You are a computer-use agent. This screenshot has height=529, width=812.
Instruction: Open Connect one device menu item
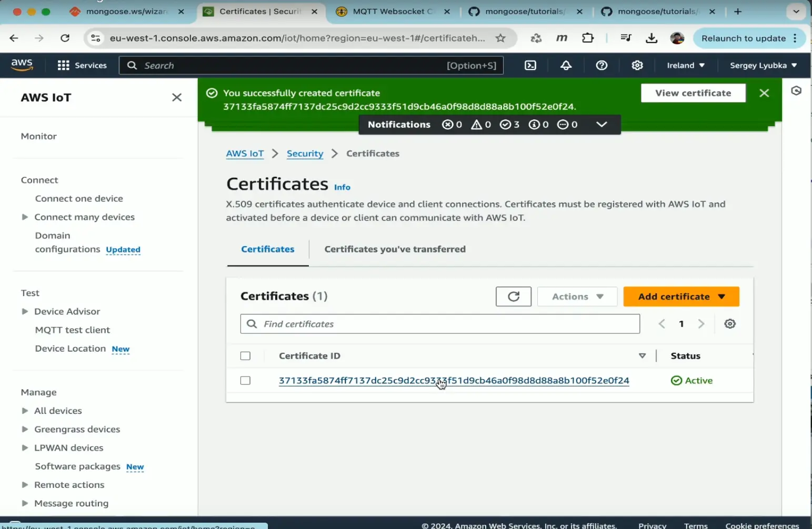click(x=79, y=199)
